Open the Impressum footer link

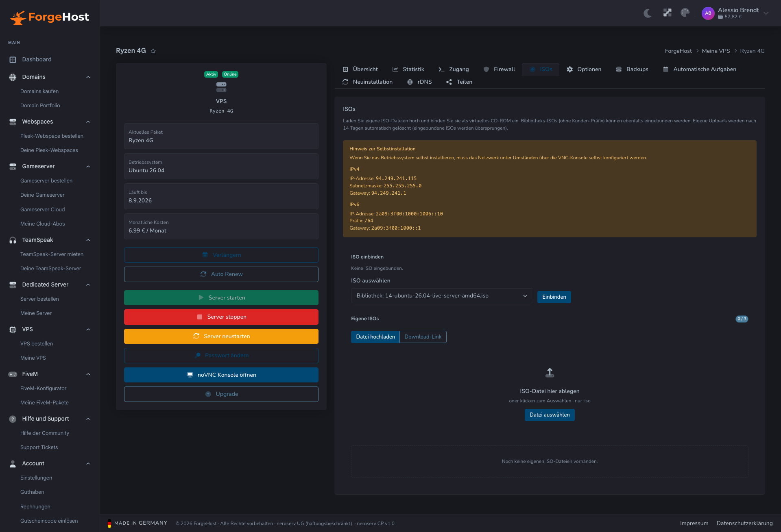tap(694, 523)
